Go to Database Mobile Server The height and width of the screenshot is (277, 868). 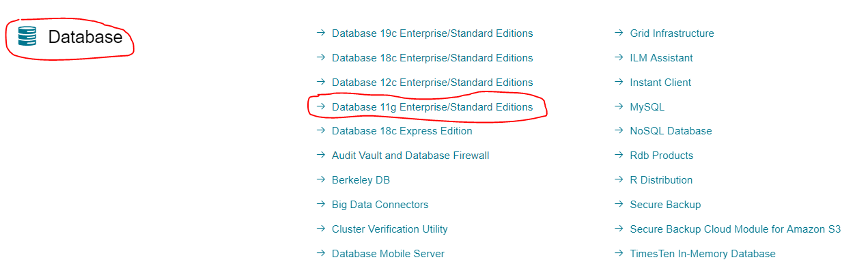[388, 254]
